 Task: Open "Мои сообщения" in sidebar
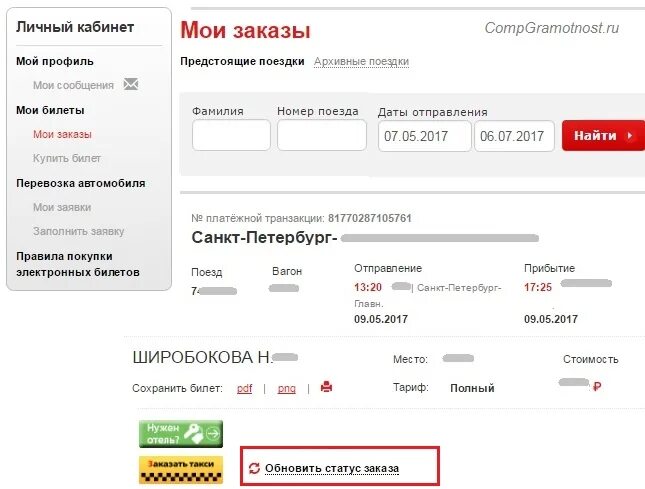pos(73,85)
